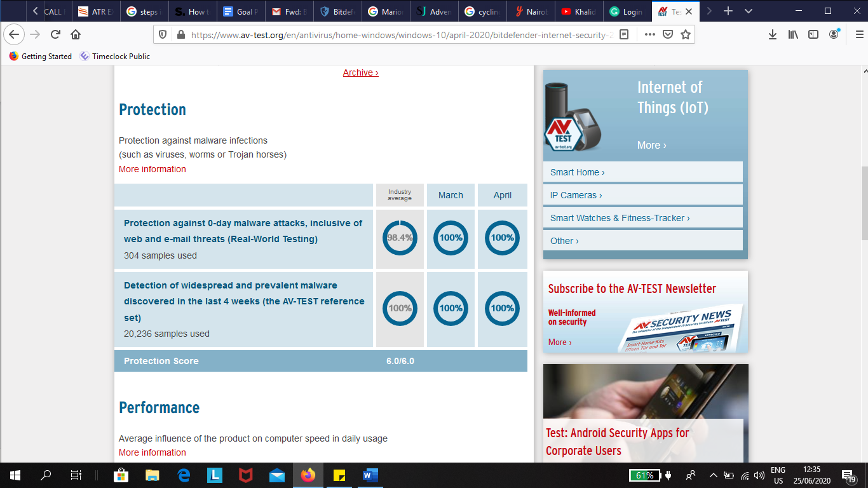Open the Archive link

[x=360, y=72]
